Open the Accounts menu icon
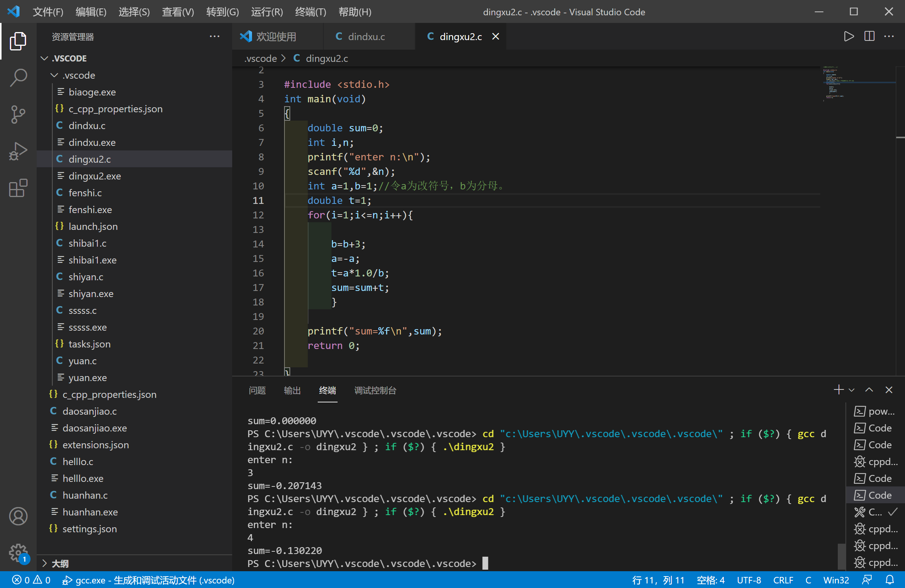The width and height of the screenshot is (905, 588). (18, 516)
